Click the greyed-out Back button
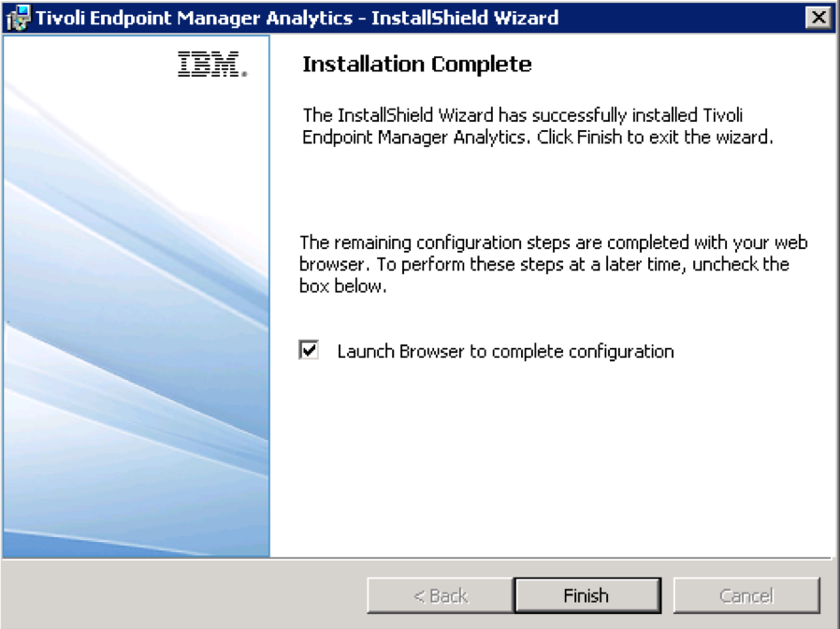 point(440,595)
